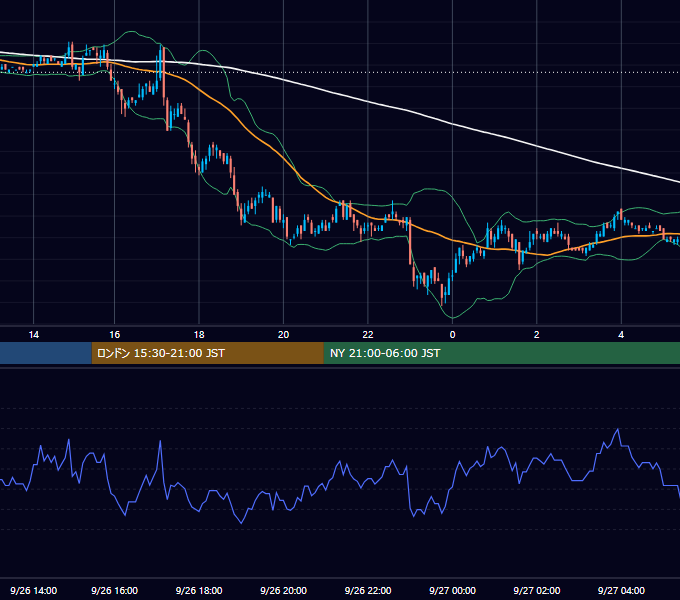
Task: Click the 0 hour axis label
Action: (452, 335)
